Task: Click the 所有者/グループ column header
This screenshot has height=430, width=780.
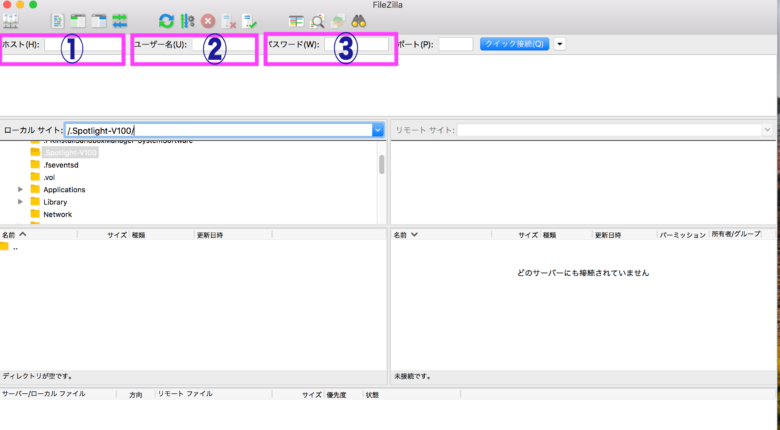Action: tap(736, 234)
